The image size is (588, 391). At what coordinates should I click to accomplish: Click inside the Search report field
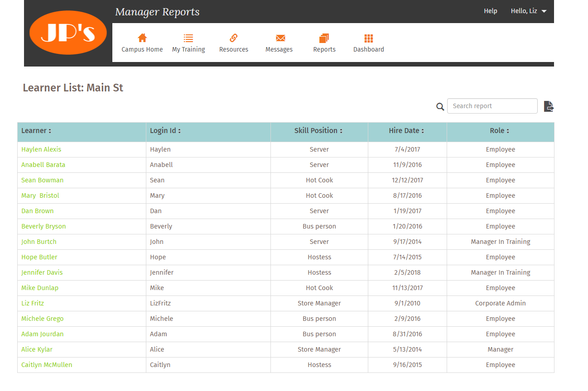[x=492, y=106]
